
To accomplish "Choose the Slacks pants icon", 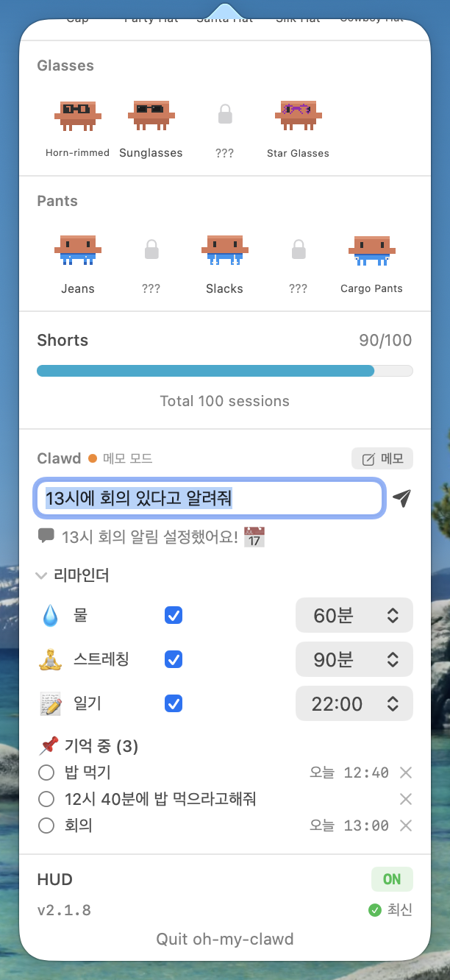I will point(224,251).
